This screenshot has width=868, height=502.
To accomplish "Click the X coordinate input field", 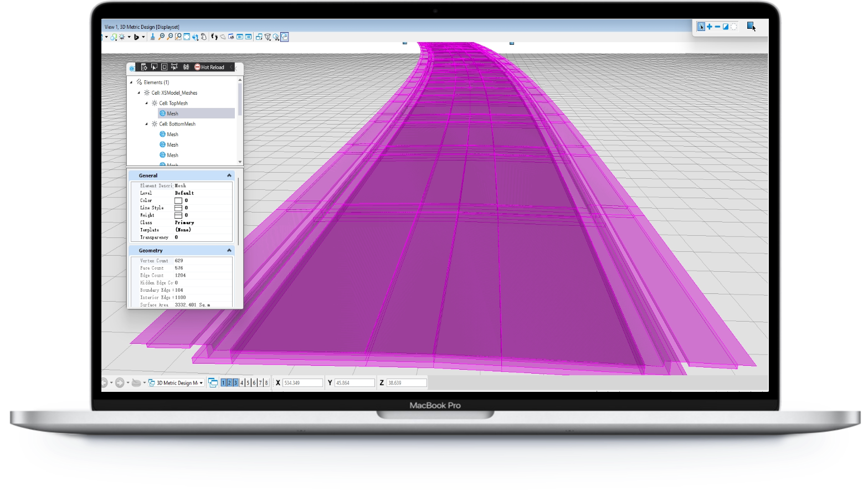I will [302, 382].
